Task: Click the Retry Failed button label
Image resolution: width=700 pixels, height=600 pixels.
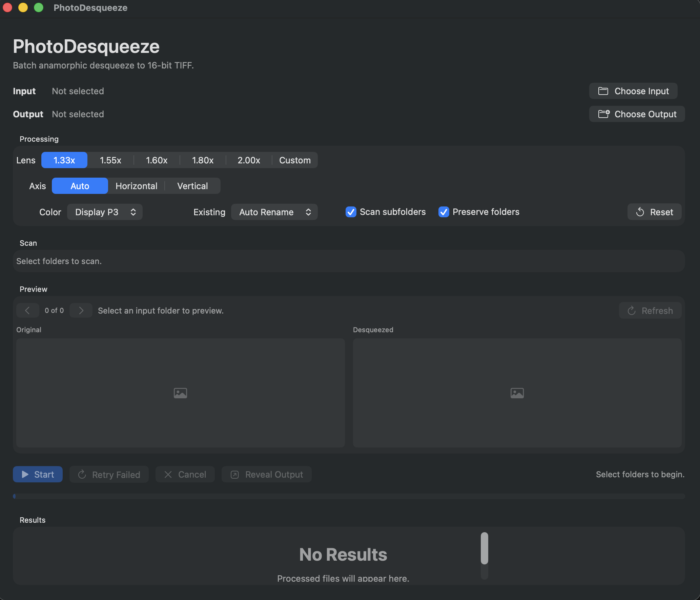Action: click(x=116, y=475)
